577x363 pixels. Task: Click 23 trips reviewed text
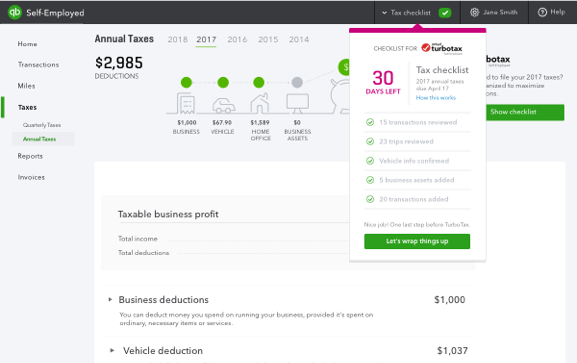(x=406, y=141)
